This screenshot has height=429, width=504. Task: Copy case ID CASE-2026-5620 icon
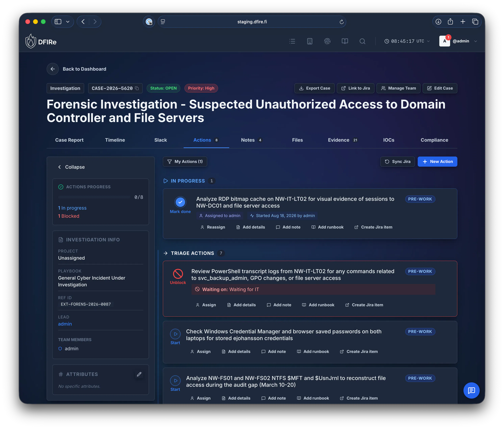click(137, 88)
